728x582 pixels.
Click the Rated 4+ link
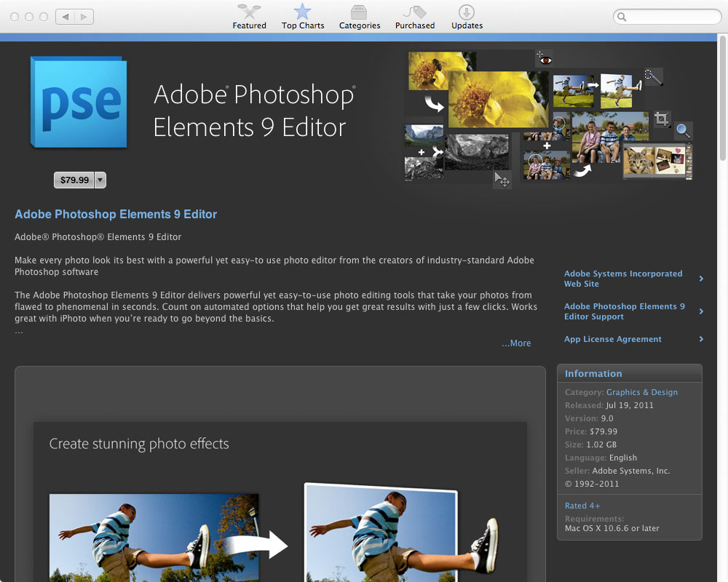pos(582,506)
